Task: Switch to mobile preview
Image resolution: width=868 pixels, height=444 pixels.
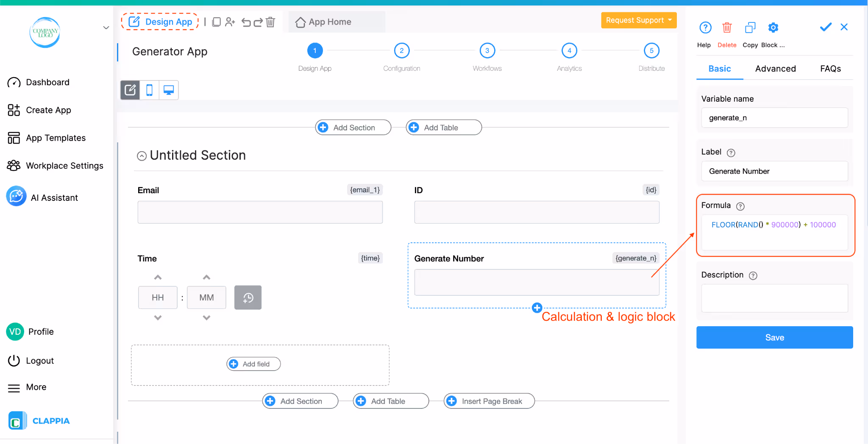Action: pos(149,90)
